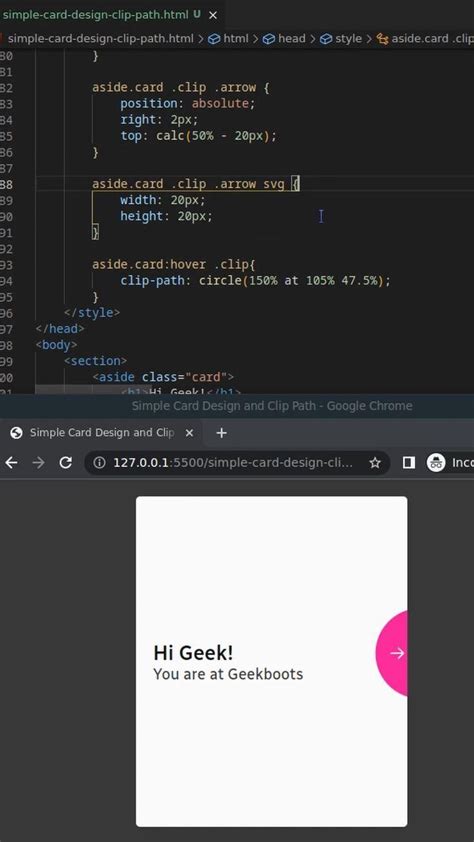Open the style breadcrumb segment
The width and height of the screenshot is (474, 842).
coord(341,39)
